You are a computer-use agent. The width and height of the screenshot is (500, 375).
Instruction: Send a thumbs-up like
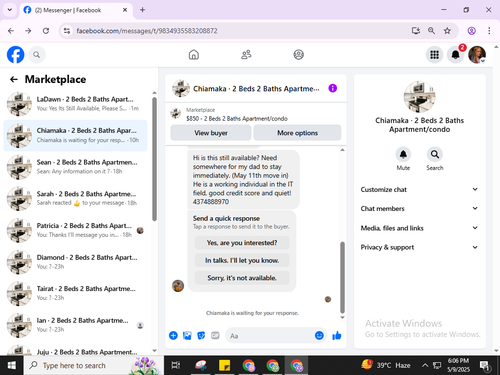[337, 335]
